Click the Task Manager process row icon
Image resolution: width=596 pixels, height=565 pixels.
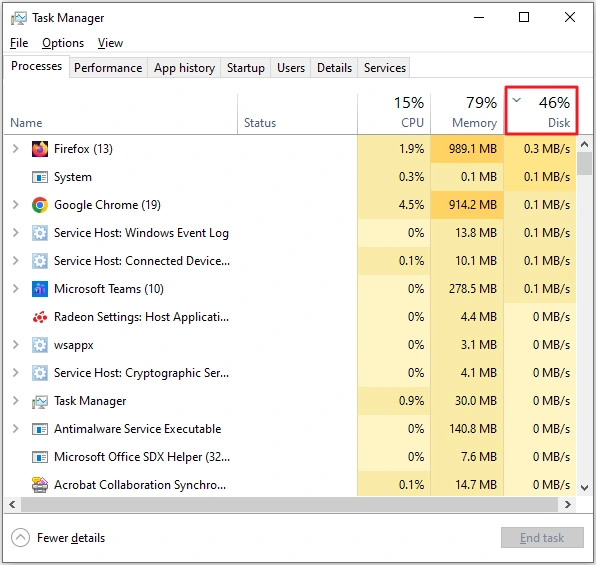40,402
